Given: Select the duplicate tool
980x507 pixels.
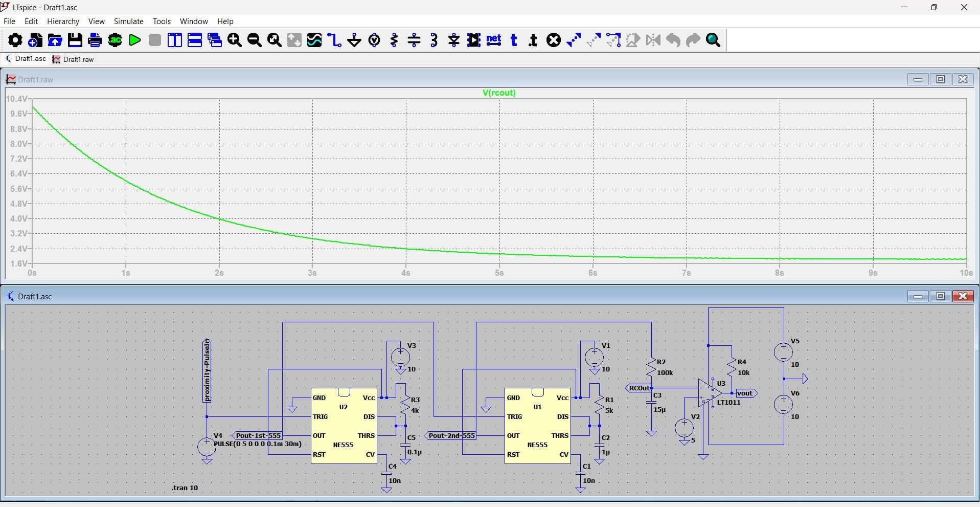Looking at the screenshot, I should coord(574,40).
